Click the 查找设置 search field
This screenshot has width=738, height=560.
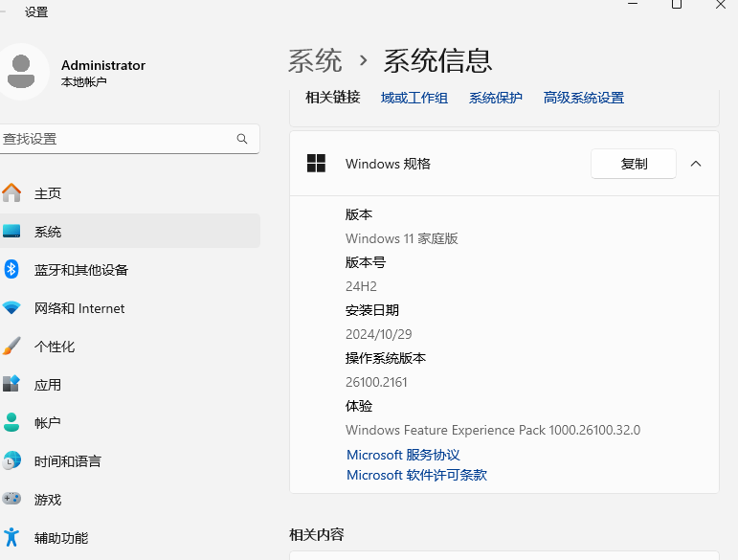(x=129, y=139)
